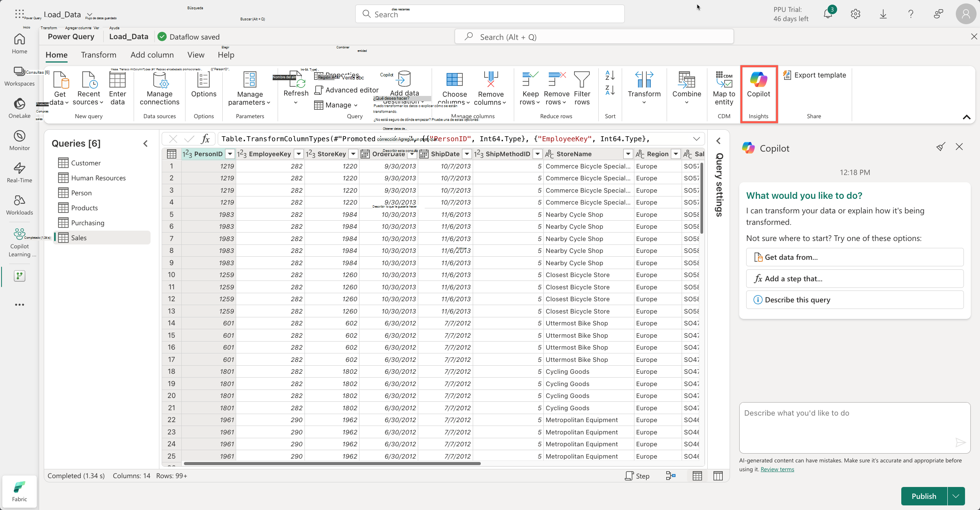The height and width of the screenshot is (510, 980).
Task: Switch to diagram view in status bar
Action: pos(671,476)
